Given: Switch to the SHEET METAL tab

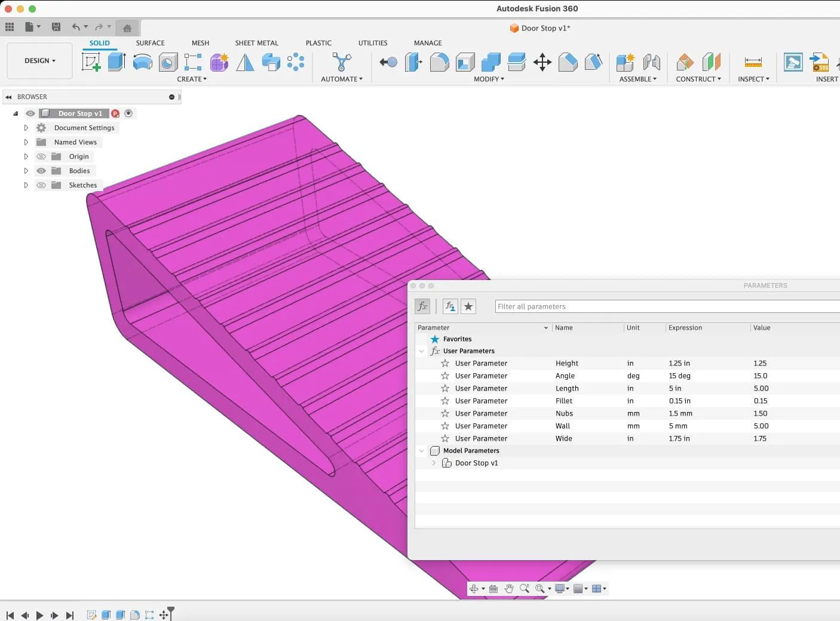Looking at the screenshot, I should (x=256, y=42).
